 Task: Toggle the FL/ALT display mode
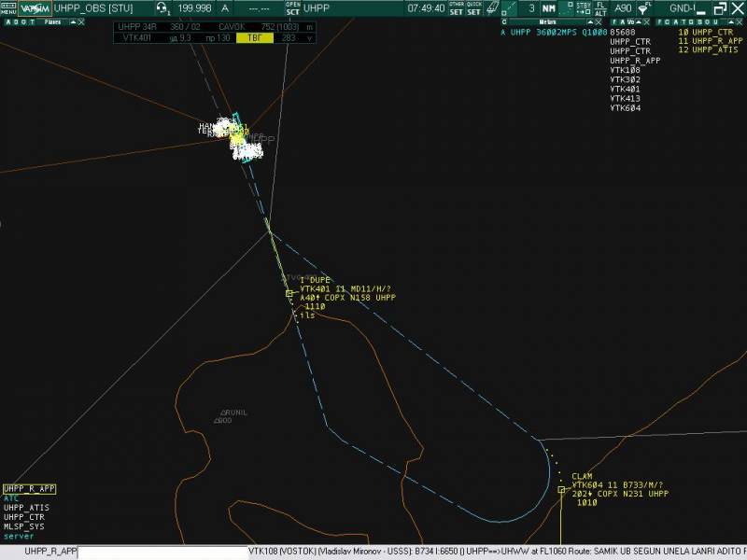point(600,8)
